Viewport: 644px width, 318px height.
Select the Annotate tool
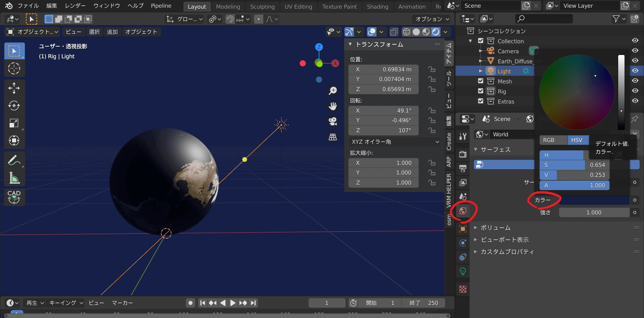click(14, 160)
